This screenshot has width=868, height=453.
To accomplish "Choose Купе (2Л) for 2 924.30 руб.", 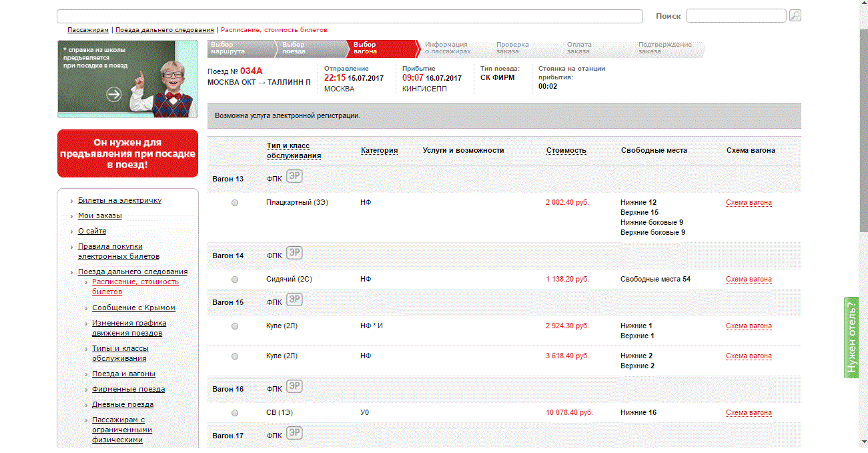I will tap(235, 326).
